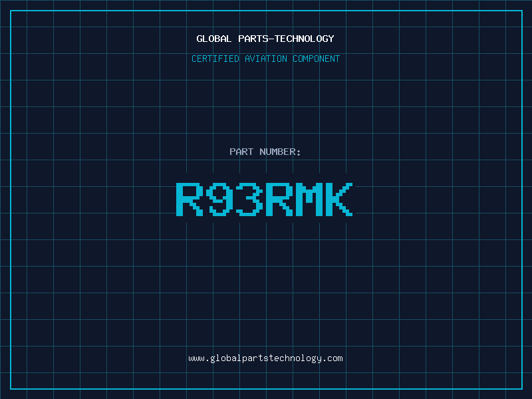
Task: Click the 'CERTIFIED AVIATION COMPONENT' subtitle
Action: coord(265,59)
